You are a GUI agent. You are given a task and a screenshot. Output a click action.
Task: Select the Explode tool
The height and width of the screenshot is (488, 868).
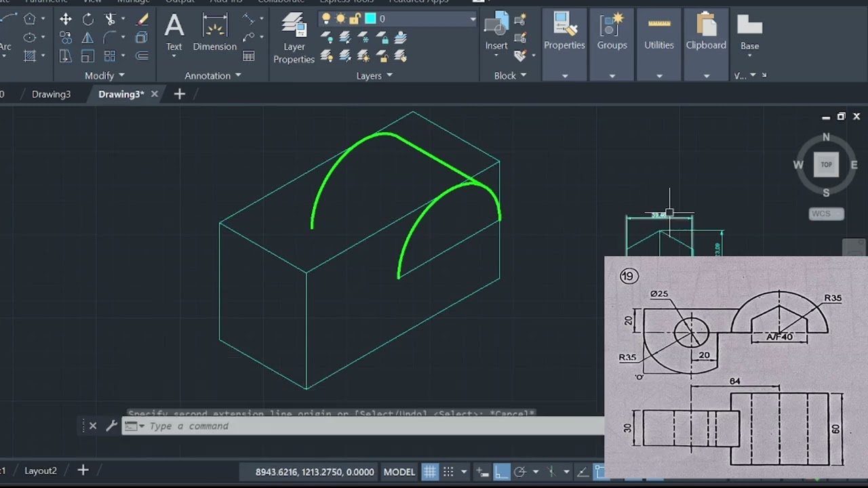[142, 37]
